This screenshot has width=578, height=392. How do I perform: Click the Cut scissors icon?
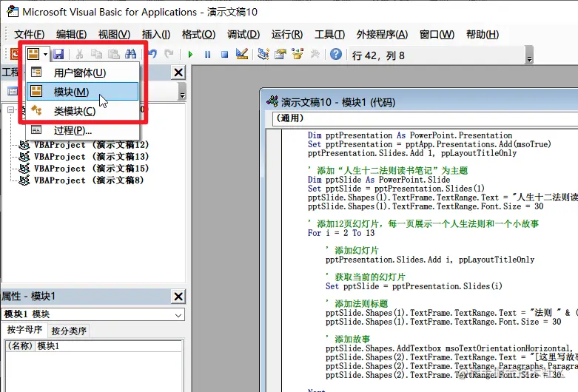(x=79, y=54)
